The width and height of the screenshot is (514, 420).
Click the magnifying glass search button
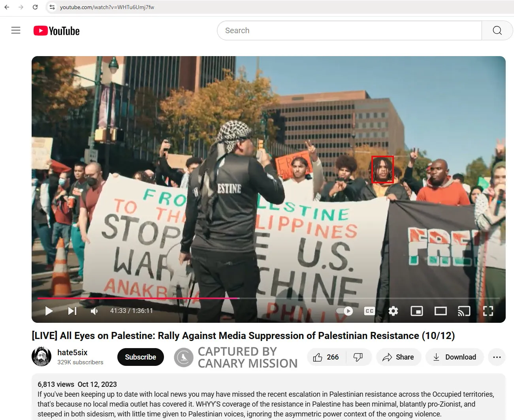click(497, 30)
